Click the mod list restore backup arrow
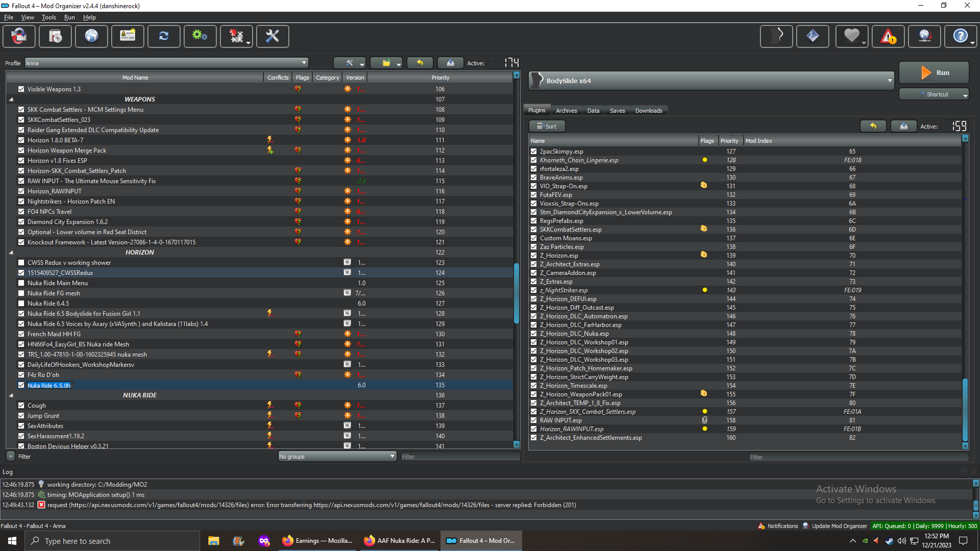Image resolution: width=980 pixels, height=551 pixels. (x=420, y=63)
